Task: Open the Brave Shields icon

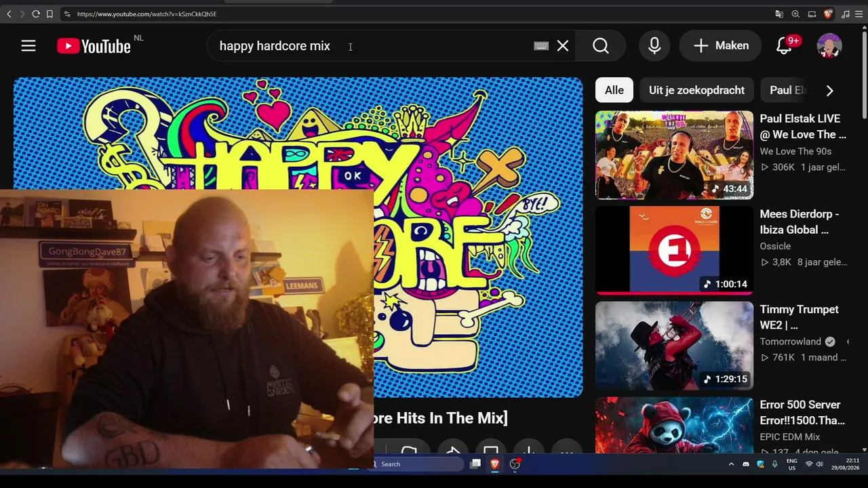Action: tap(828, 14)
